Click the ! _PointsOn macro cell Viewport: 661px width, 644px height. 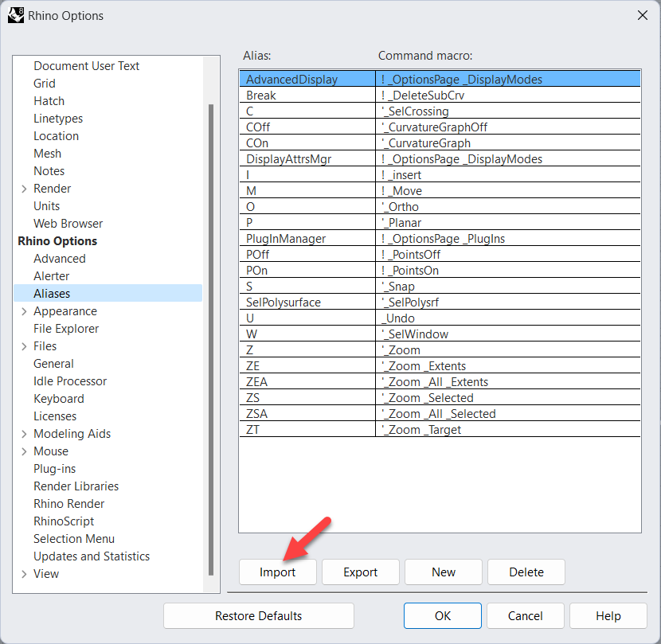508,271
